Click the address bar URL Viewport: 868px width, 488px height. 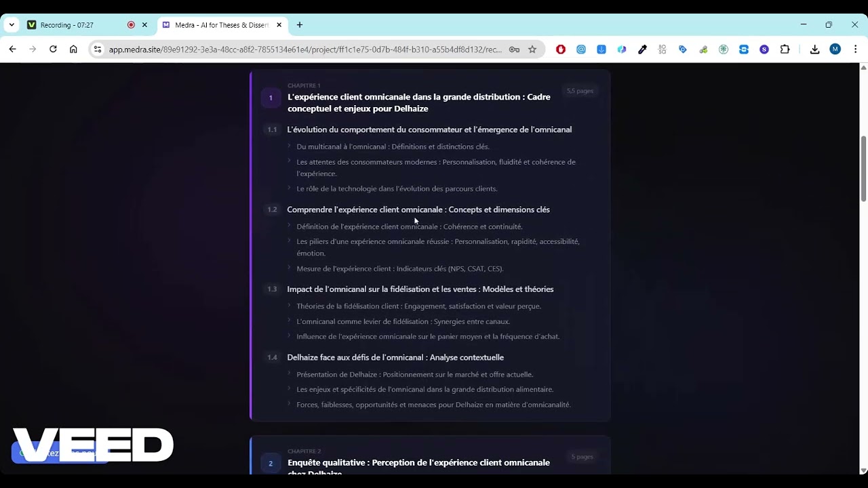tap(305, 49)
